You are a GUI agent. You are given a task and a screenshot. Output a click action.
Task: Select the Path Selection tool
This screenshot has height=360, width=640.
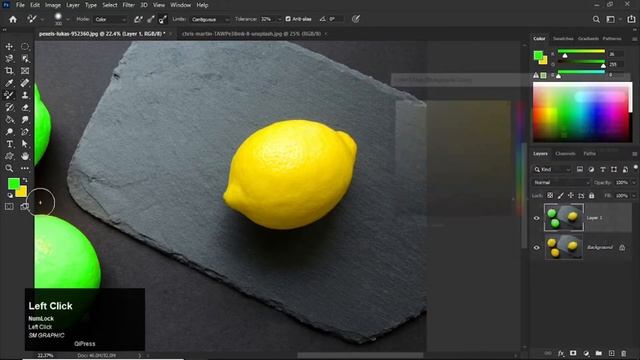point(25,144)
